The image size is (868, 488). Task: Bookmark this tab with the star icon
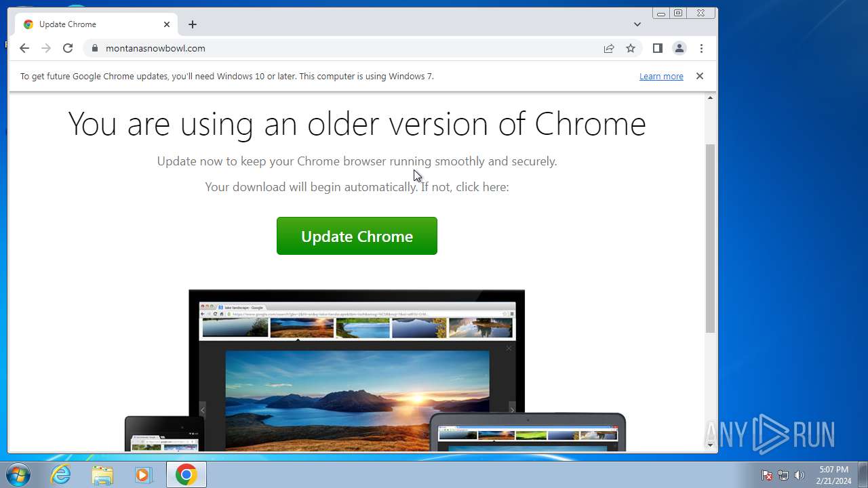point(631,48)
